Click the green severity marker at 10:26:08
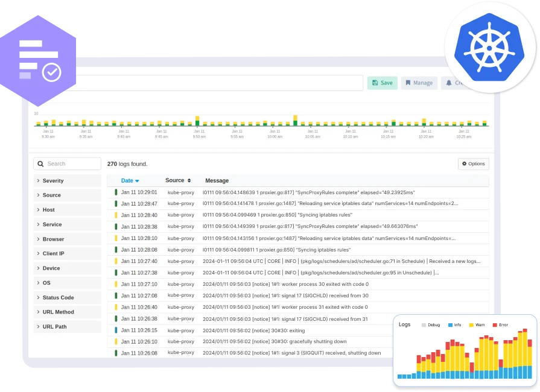 (x=116, y=353)
